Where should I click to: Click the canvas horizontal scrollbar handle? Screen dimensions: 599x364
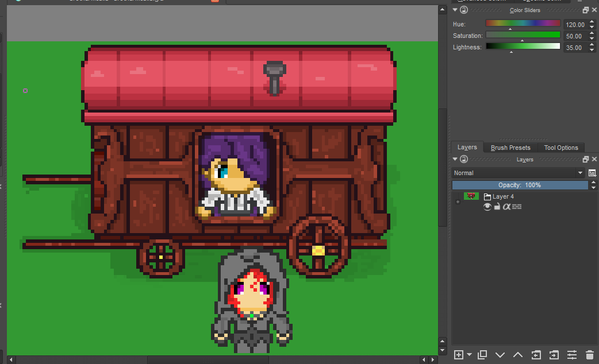(x=208, y=359)
